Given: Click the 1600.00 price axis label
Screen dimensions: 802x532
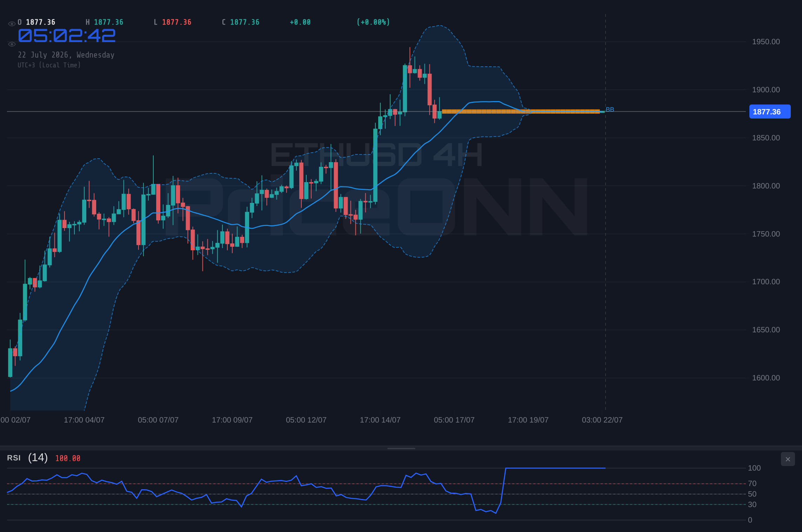Looking at the screenshot, I should 766,378.
